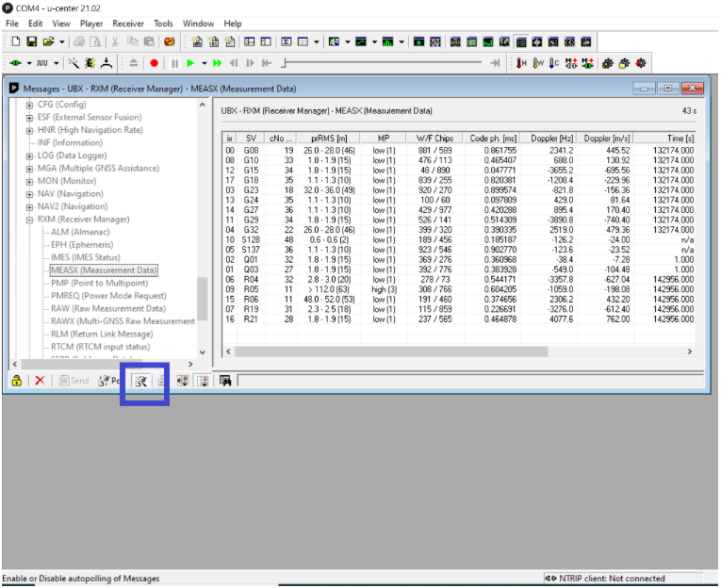Toggle message autopolling wand button
Viewport: 721px width, 588px height.
tap(140, 380)
